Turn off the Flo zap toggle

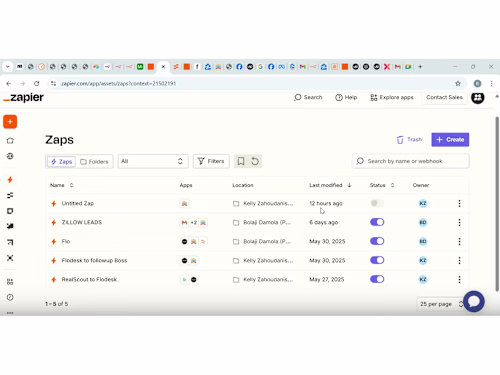tap(377, 241)
